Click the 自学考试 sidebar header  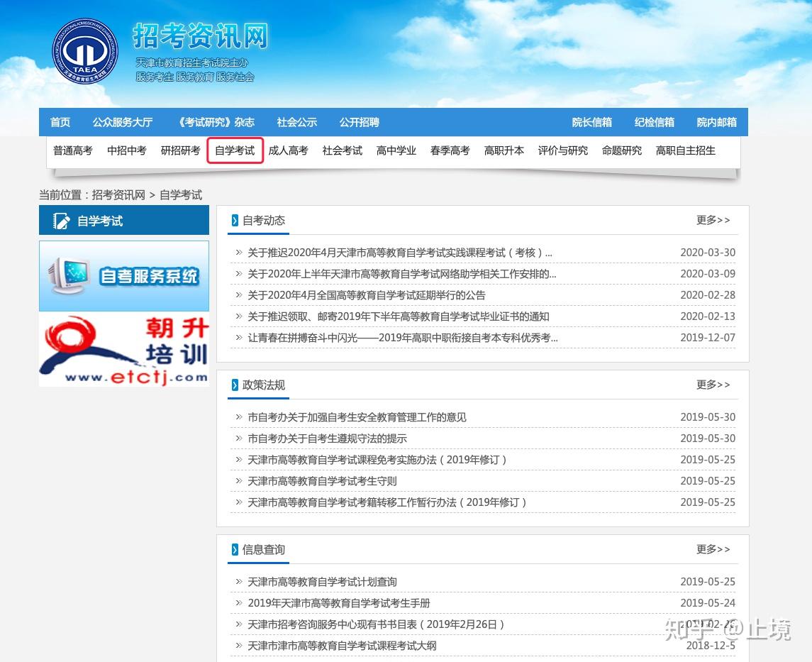tap(124, 220)
